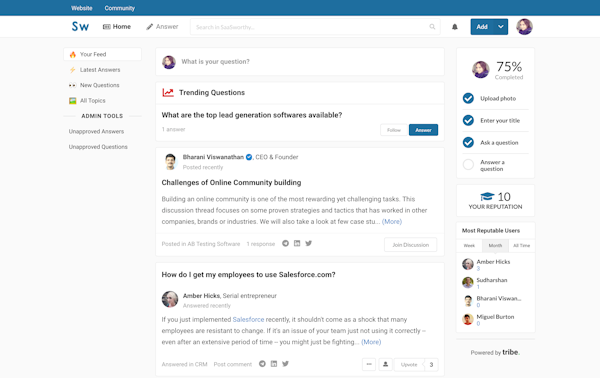Open Unapproved Answers admin tool

[96, 131]
